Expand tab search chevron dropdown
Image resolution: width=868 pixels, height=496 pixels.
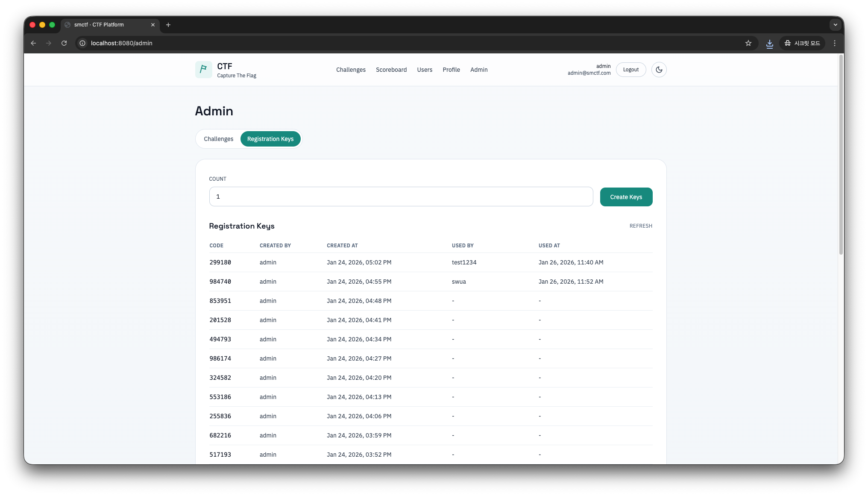click(835, 25)
